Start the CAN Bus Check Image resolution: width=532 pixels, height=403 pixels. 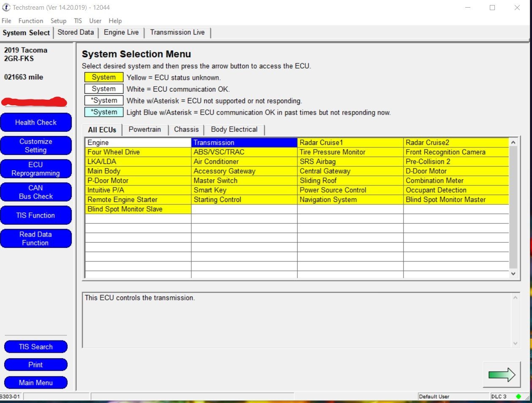(36, 192)
